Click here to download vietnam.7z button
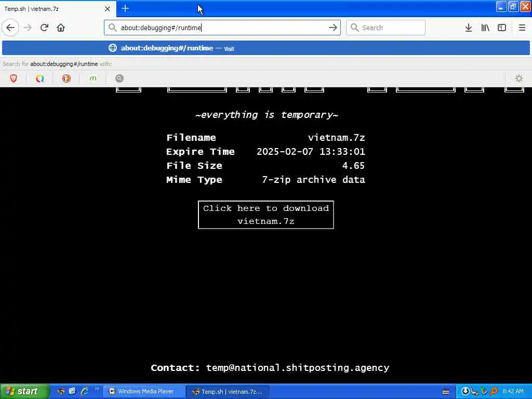The width and height of the screenshot is (532, 399). [x=265, y=215]
